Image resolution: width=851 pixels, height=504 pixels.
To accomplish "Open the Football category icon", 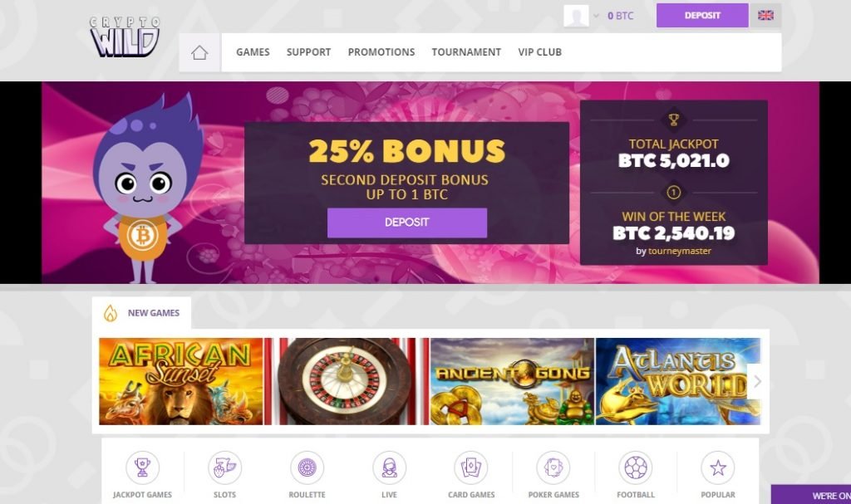I will tap(636, 467).
